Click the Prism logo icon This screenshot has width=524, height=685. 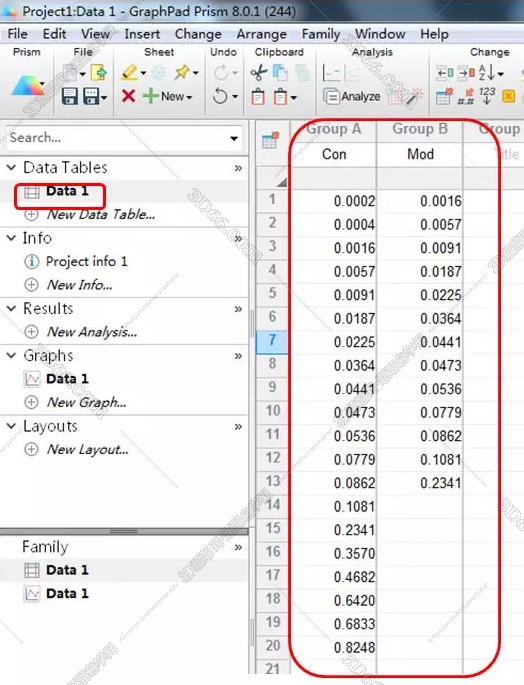(27, 85)
